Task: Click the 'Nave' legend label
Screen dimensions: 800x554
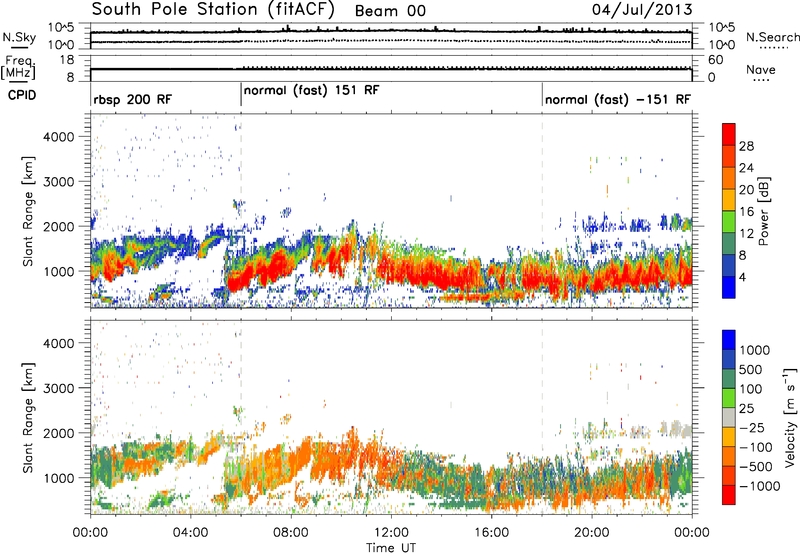Action: click(x=761, y=70)
